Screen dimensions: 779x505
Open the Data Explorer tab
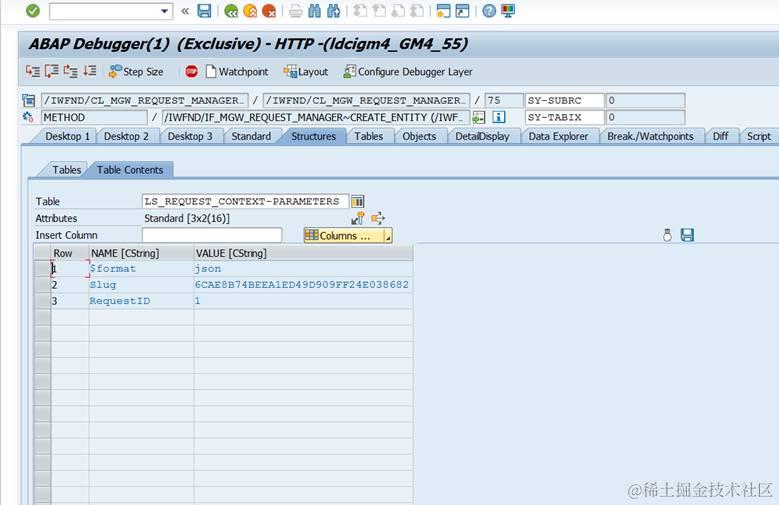(x=558, y=136)
